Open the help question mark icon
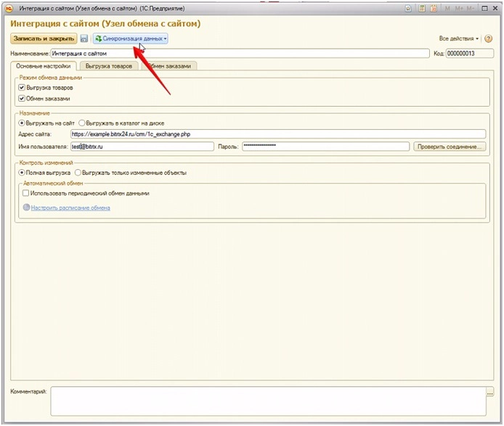This screenshot has height=426, width=504. pyautogui.click(x=488, y=38)
